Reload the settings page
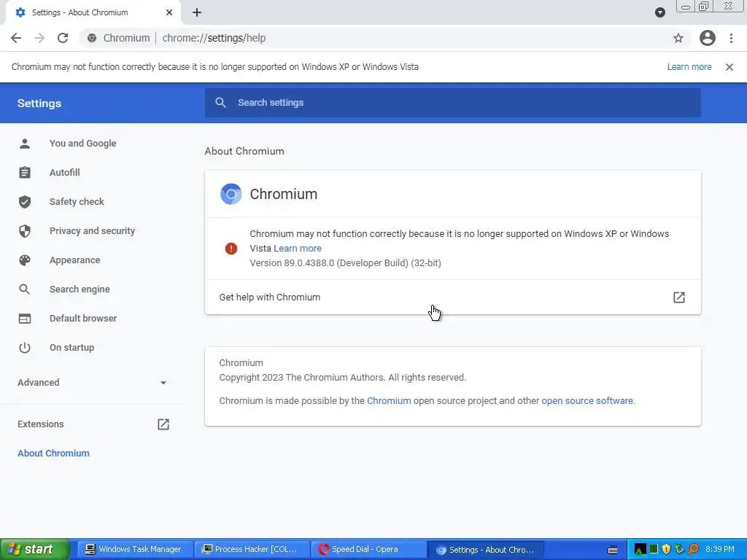This screenshot has width=747, height=560. 63,38
